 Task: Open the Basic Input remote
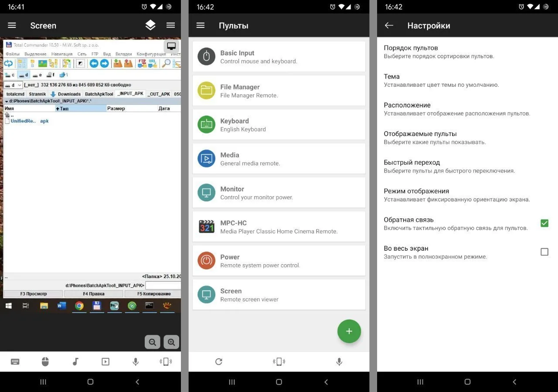(x=279, y=57)
